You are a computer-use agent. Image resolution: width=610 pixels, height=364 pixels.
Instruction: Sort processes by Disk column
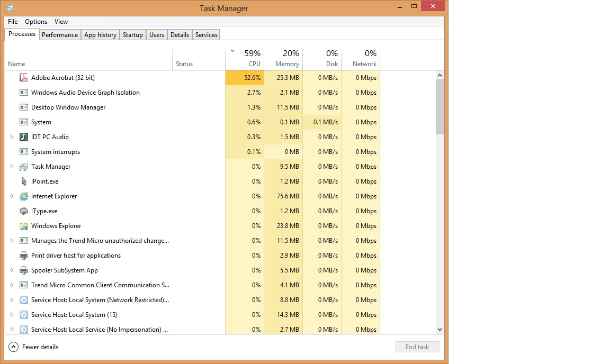point(322,59)
